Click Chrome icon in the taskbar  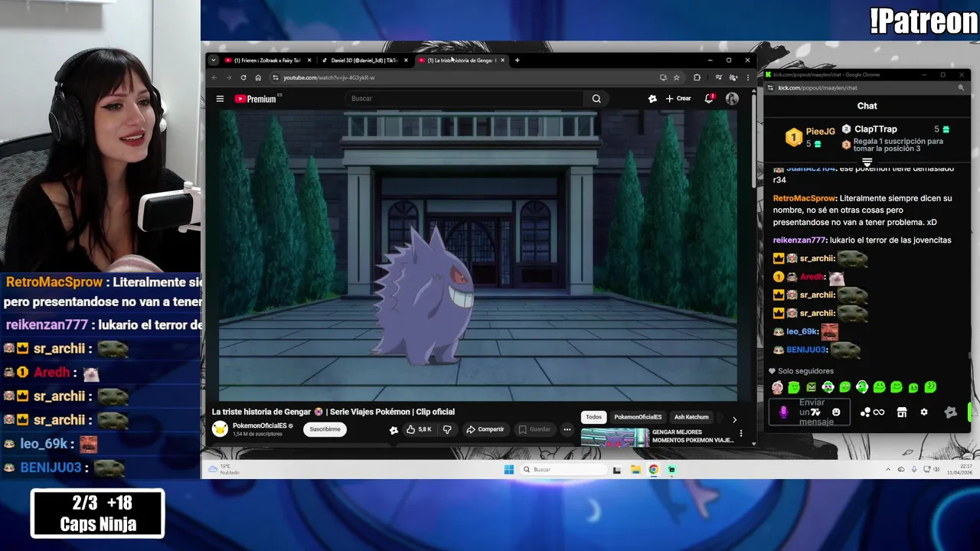654,470
